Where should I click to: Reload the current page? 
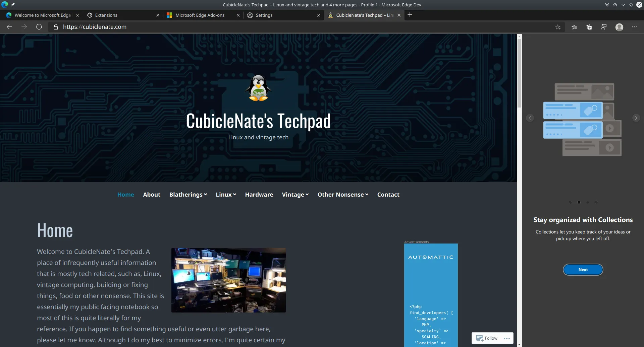tap(39, 27)
